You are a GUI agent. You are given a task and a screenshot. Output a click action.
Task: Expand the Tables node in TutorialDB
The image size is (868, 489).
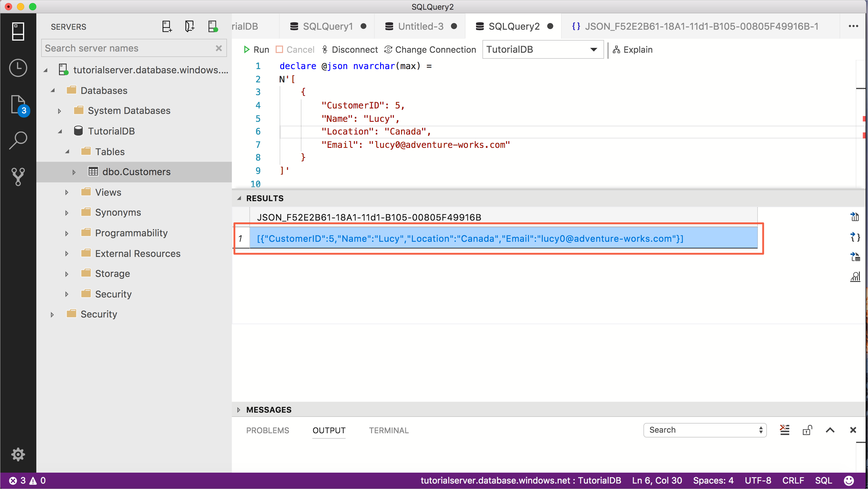pyautogui.click(x=68, y=151)
